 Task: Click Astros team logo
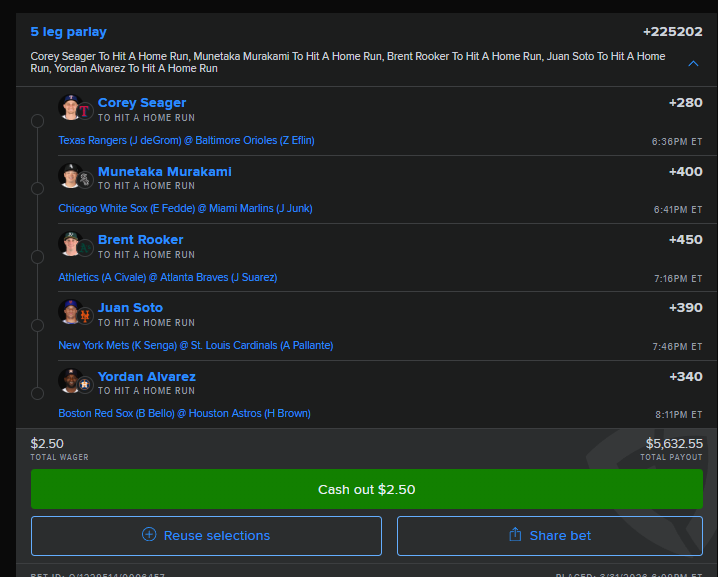pyautogui.click(x=85, y=385)
